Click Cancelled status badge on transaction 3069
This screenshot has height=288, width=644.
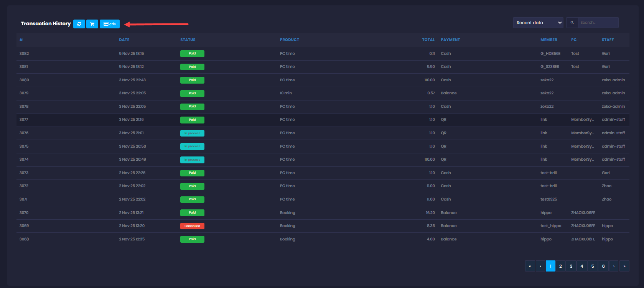(x=192, y=226)
